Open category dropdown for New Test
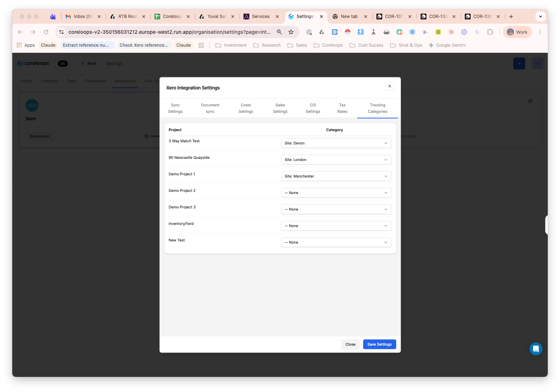The height and width of the screenshot is (392, 560). point(336,242)
